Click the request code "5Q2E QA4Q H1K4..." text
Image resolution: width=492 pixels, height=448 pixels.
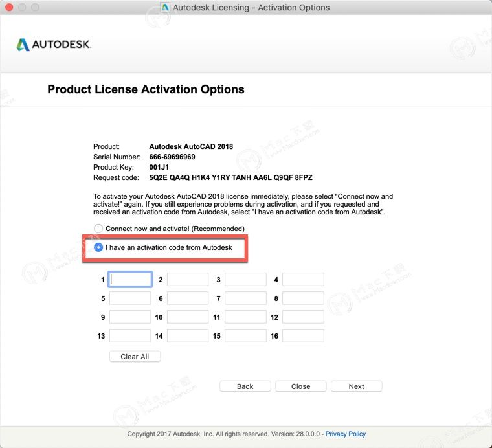230,177
